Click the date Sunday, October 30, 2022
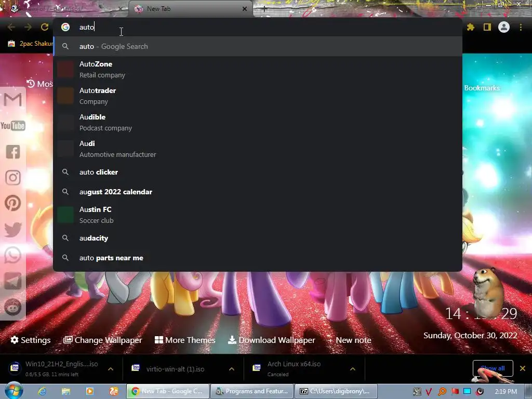Image resolution: width=532 pixels, height=399 pixels. coord(470,335)
